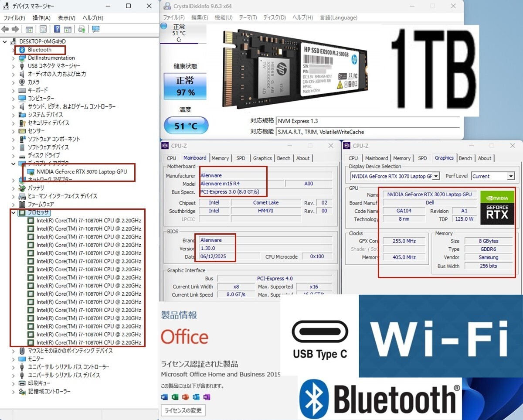Click the GDDR6 memory type value
This screenshot has height=420, width=523.
488,249
